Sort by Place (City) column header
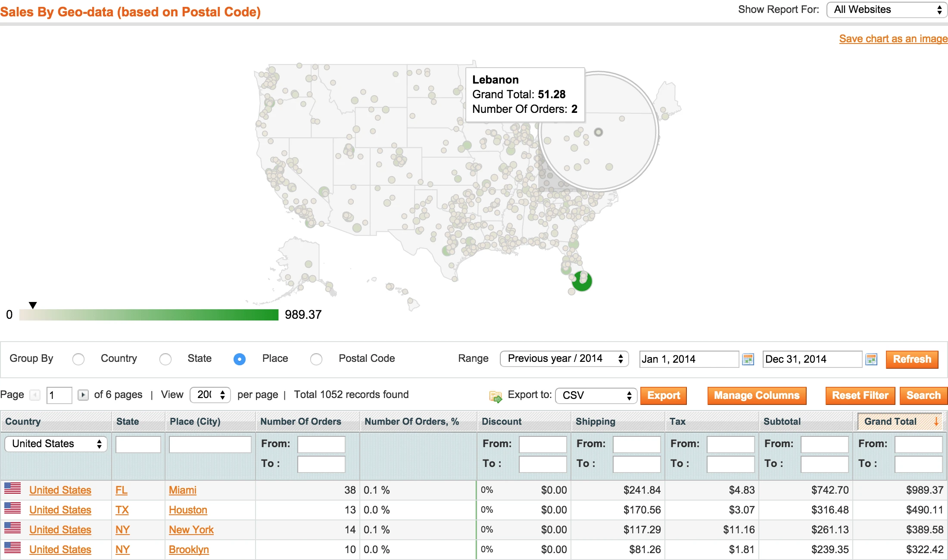 pyautogui.click(x=195, y=422)
